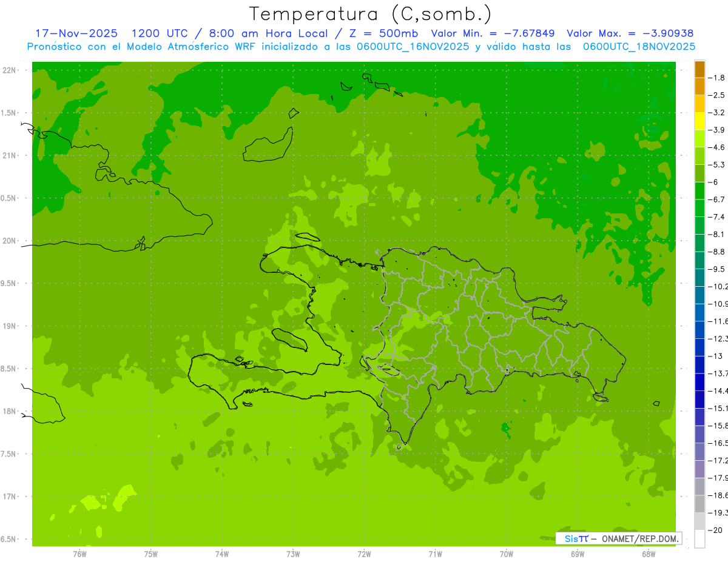
Task: Click the "22N" latitude axis label
Action: click(10, 70)
